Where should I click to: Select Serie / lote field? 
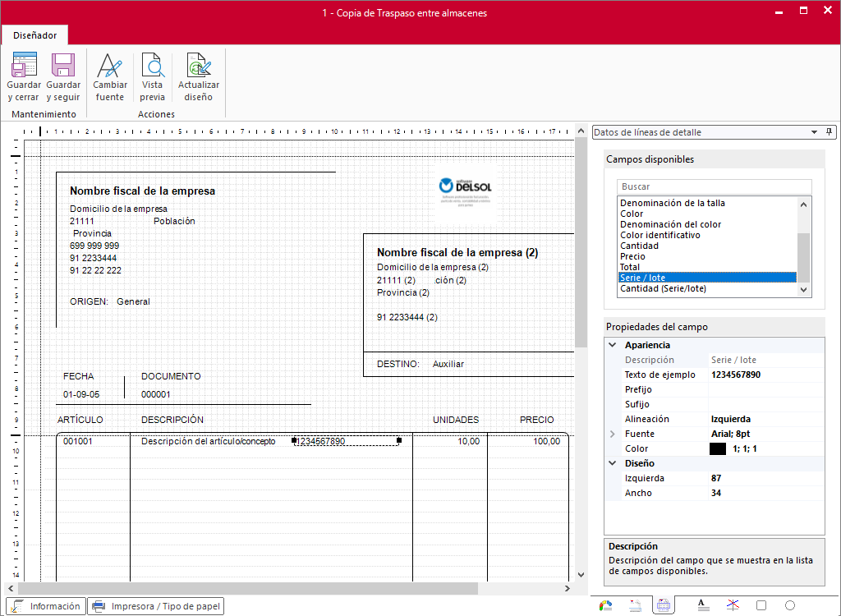[707, 278]
